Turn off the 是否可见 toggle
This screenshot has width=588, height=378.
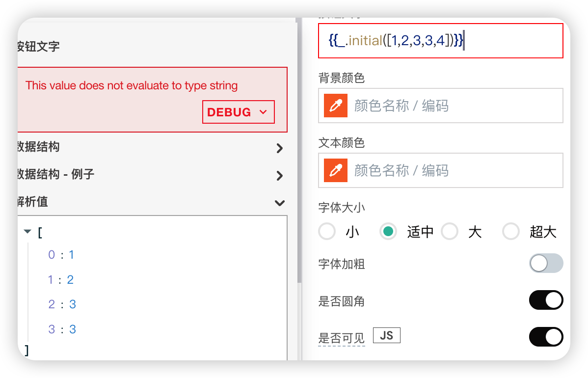pyautogui.click(x=546, y=337)
